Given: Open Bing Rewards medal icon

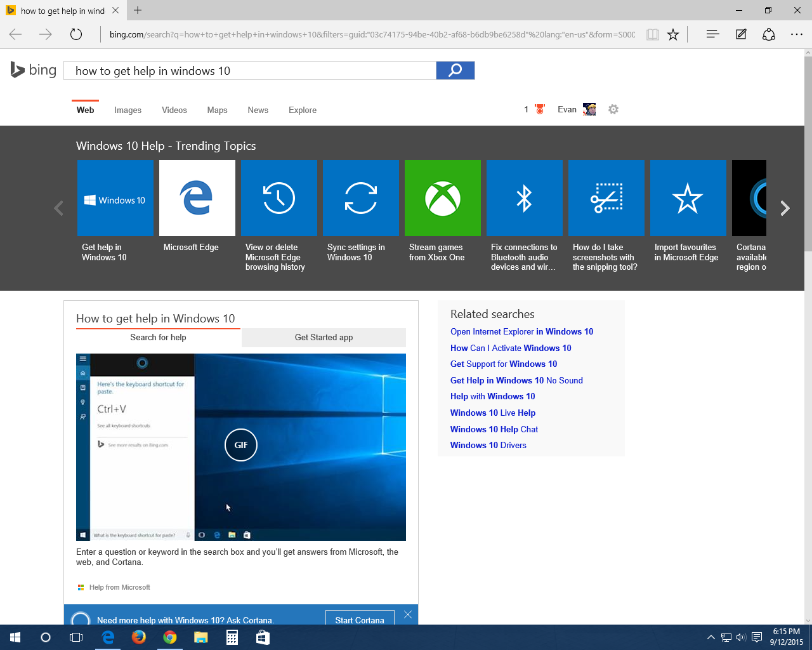Looking at the screenshot, I should (x=540, y=109).
